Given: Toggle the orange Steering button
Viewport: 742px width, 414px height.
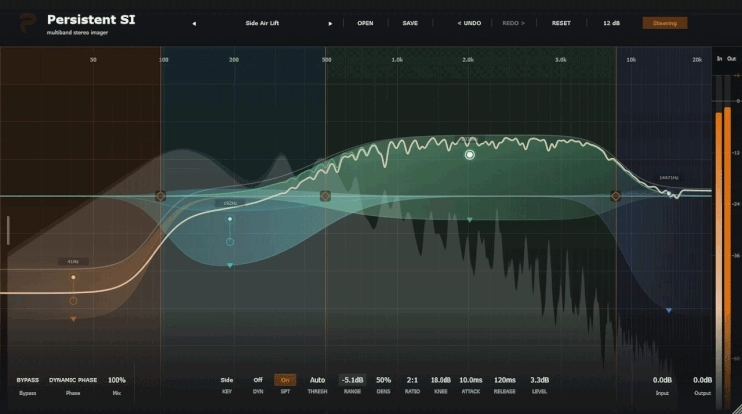Looking at the screenshot, I should coord(665,23).
